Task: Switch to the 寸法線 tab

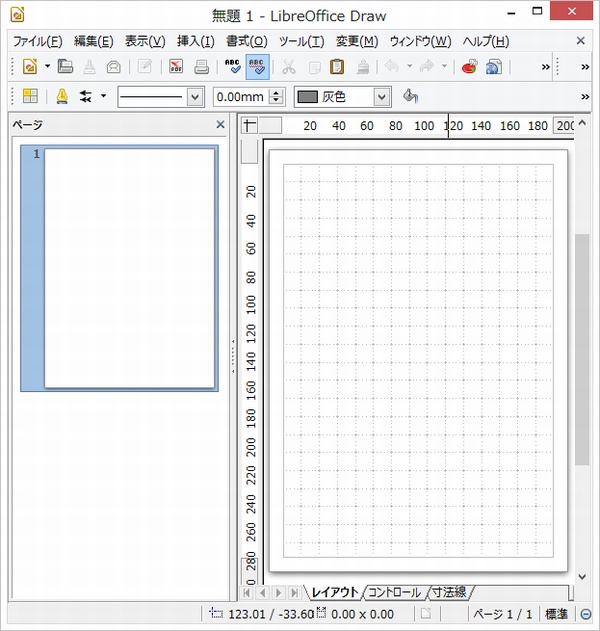Action: point(449,592)
